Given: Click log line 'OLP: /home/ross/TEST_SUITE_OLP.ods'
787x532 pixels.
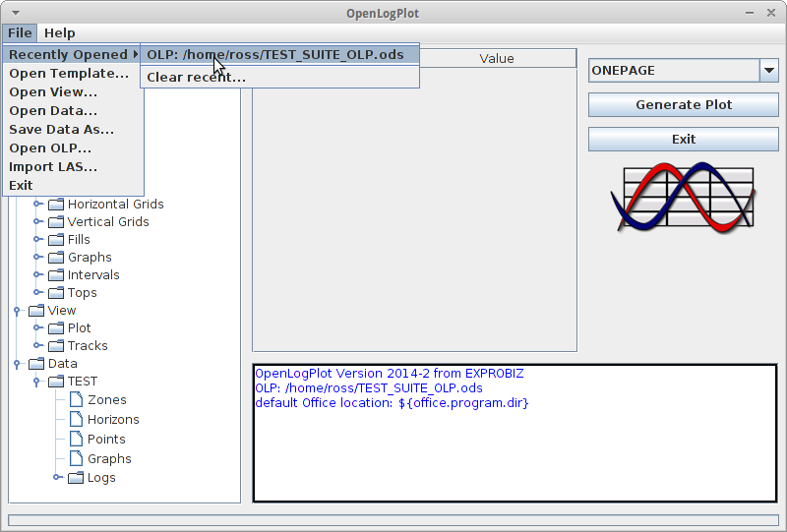Looking at the screenshot, I should [369, 388].
